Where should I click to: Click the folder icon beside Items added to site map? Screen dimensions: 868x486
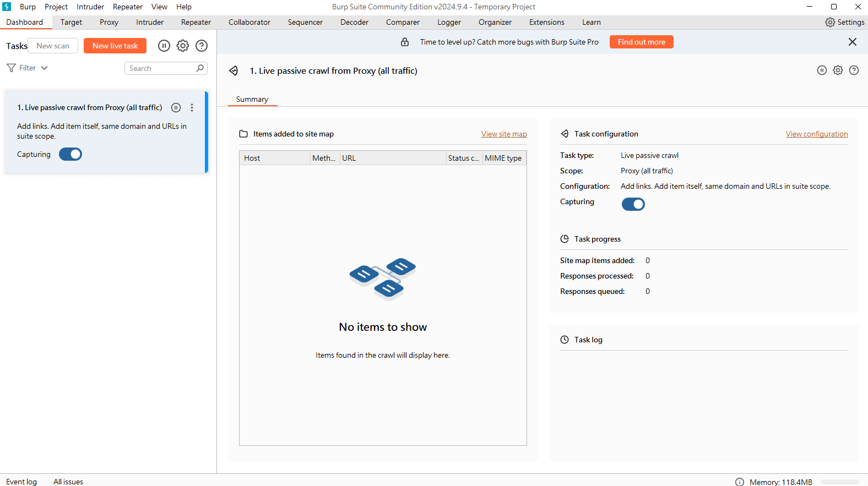click(x=243, y=134)
